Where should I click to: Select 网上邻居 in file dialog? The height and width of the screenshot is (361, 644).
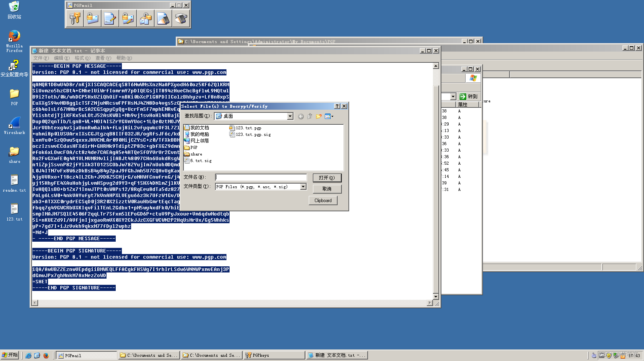[x=196, y=141]
